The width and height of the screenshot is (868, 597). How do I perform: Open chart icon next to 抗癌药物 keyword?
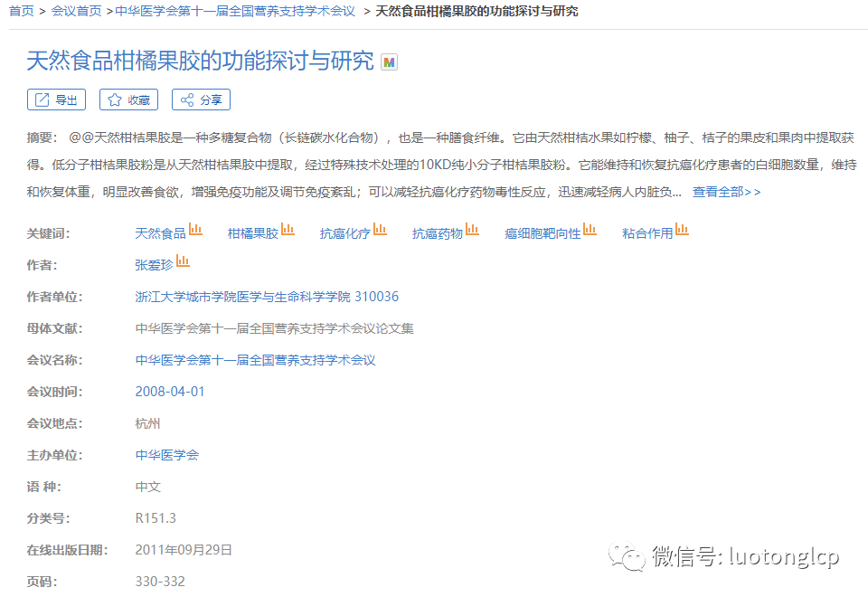click(x=472, y=229)
